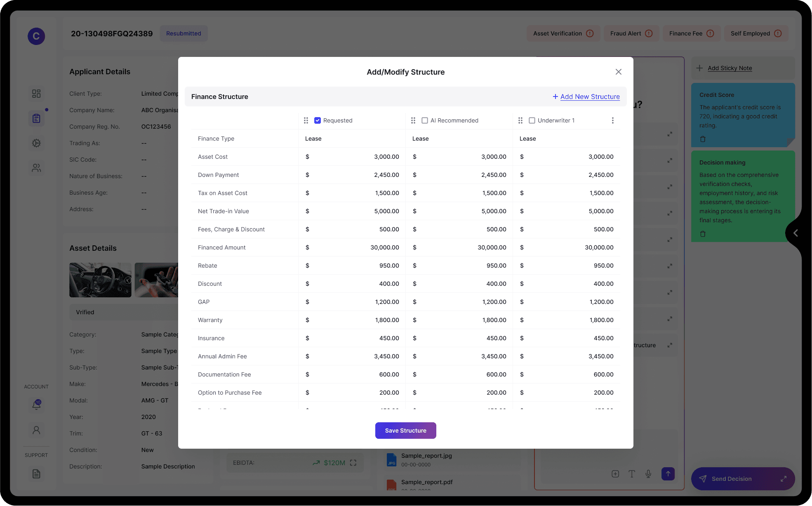Screen dimensions: 812x506
Task: Uncheck the Requested structure checkbox
Action: coord(318,120)
